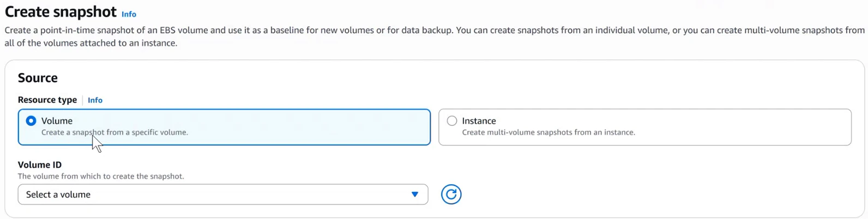Click the Create snapshot heading
Viewport: 868px width, 219px height.
61,11
